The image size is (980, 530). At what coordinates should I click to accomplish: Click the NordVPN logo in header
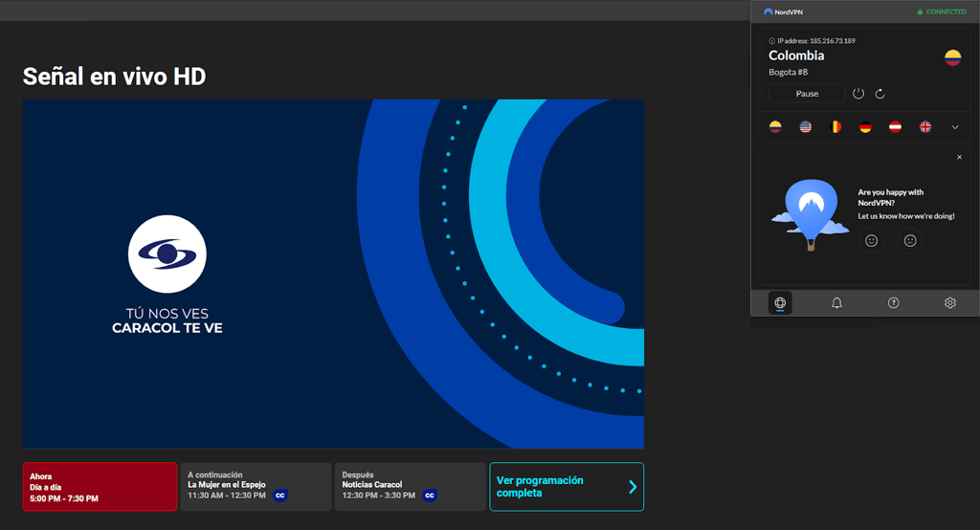[x=783, y=11]
